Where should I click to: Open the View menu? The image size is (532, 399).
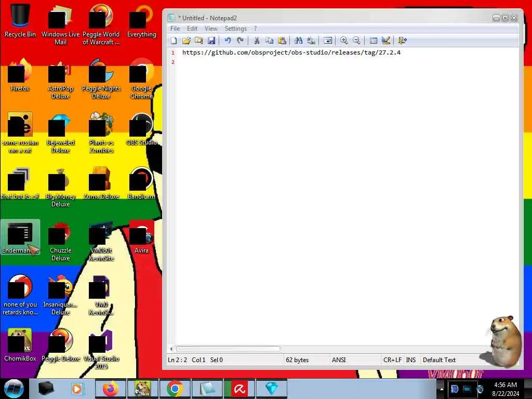point(211,29)
